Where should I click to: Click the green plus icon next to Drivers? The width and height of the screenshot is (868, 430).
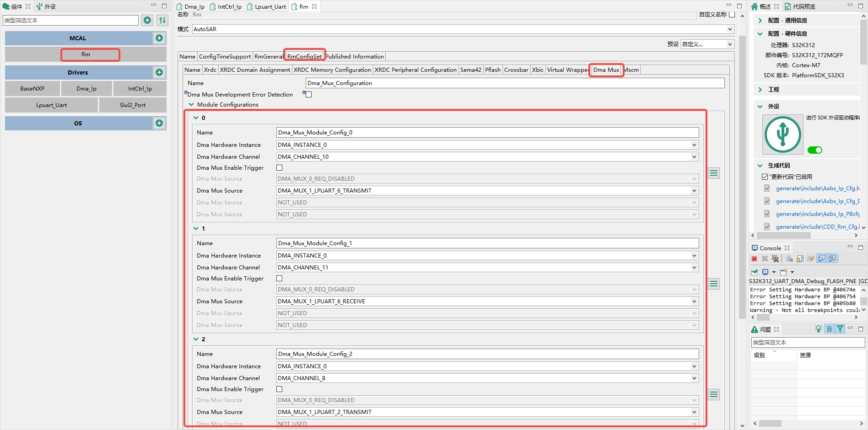[x=159, y=72]
